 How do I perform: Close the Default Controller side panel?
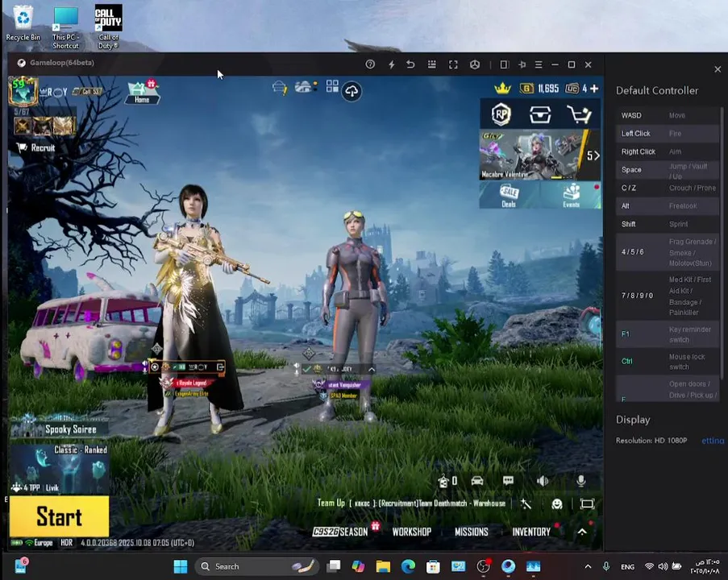point(718,69)
